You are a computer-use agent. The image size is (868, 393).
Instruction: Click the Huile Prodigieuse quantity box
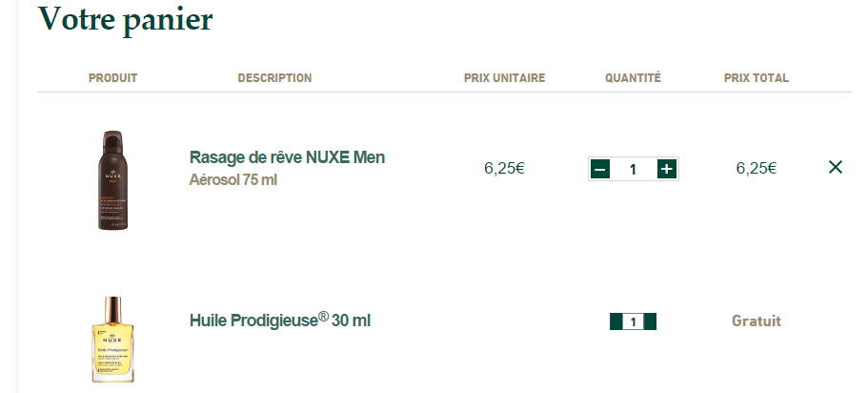(634, 321)
